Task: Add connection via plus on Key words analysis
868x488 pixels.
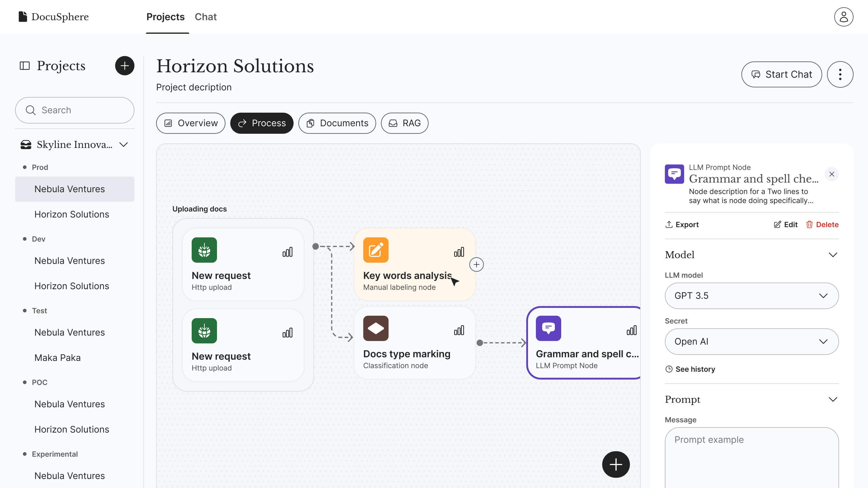Action: 476,265
